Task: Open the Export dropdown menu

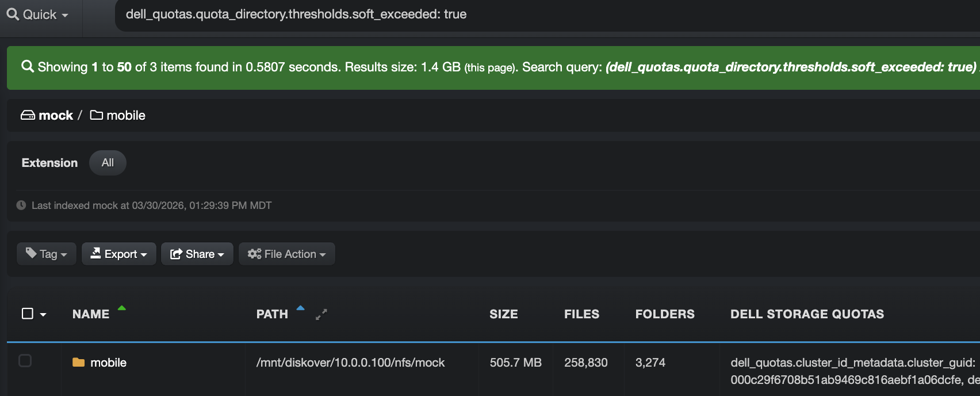Action: point(119,254)
